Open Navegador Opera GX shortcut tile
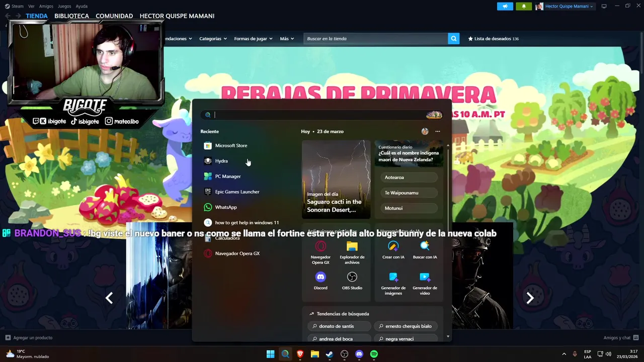This screenshot has height=362, width=644. (x=320, y=252)
